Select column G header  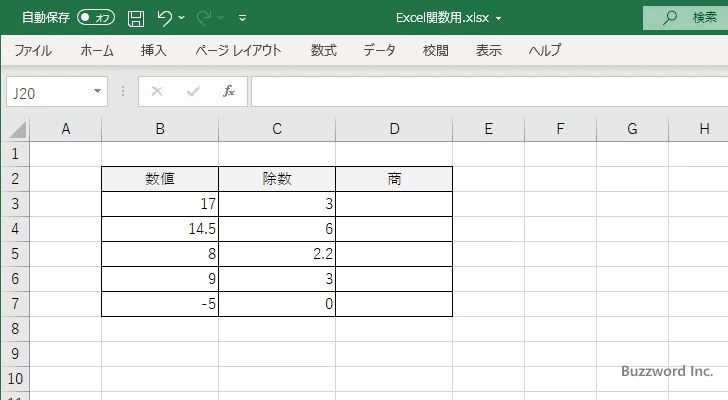pyautogui.click(x=632, y=129)
